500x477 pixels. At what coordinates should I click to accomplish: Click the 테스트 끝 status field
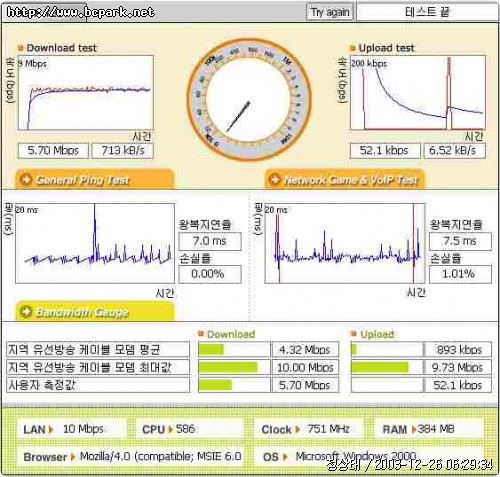pyautogui.click(x=427, y=12)
